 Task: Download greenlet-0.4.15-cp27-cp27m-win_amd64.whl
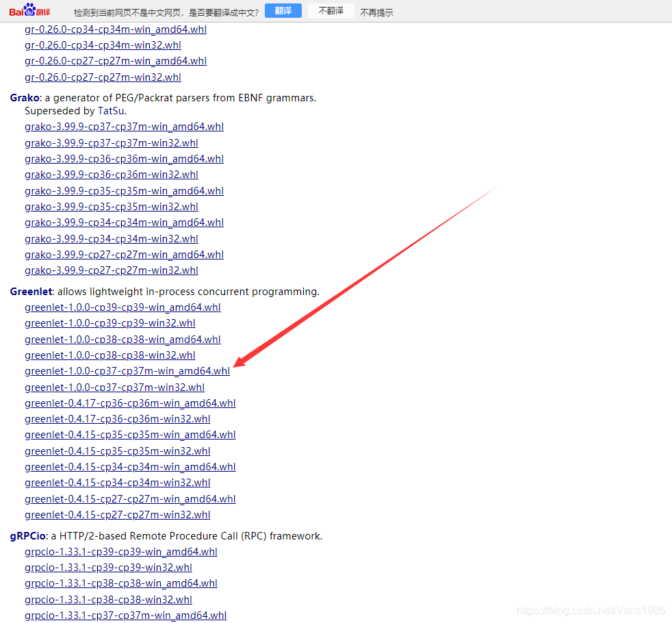(x=130, y=500)
